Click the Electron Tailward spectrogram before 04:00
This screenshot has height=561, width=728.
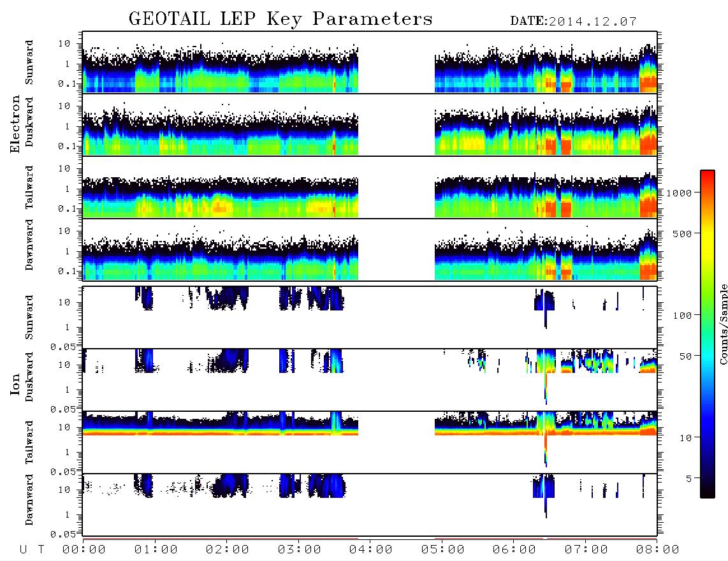click(x=221, y=197)
